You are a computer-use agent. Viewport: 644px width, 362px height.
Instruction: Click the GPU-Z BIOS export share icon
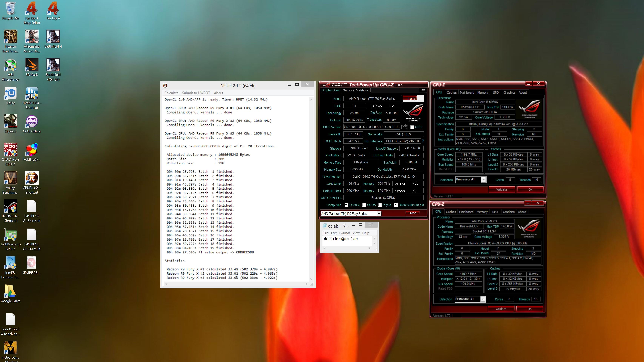[404, 127]
